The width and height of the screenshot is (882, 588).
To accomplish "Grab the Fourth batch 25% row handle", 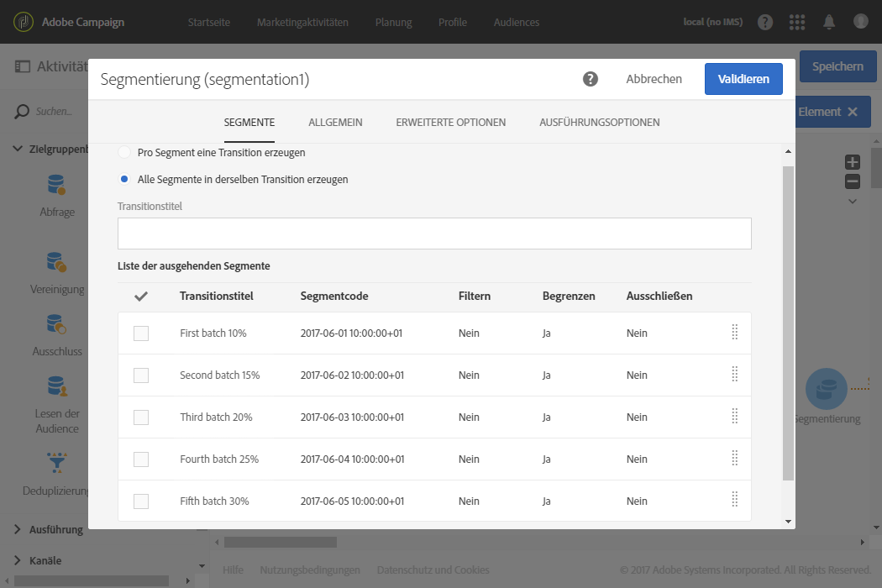I will (735, 459).
